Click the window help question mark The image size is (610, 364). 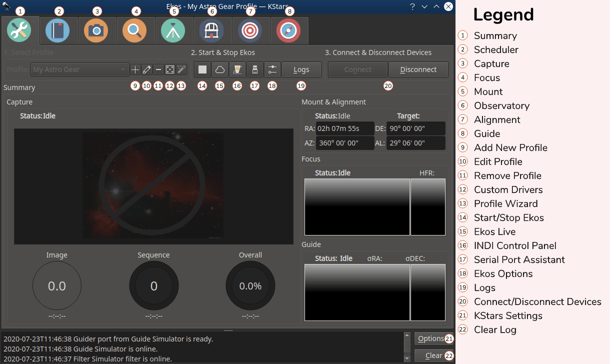pyautogui.click(x=412, y=6)
